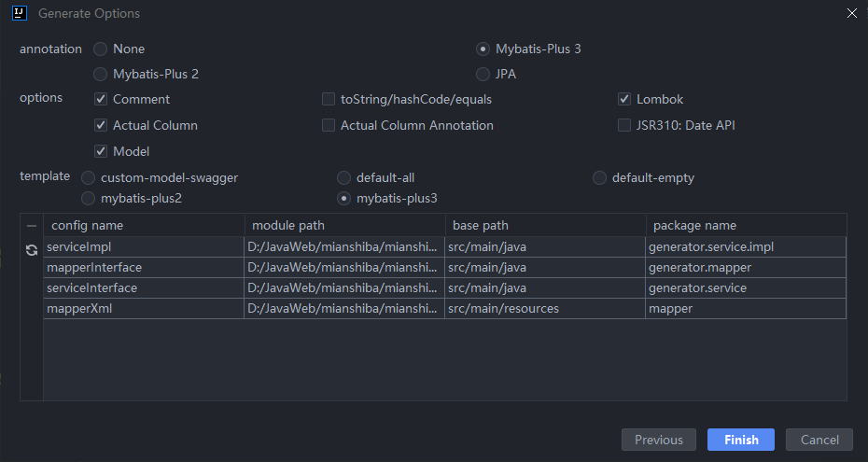Select the serviceImpl config row
The height and width of the screenshot is (462, 868).
[445, 246]
